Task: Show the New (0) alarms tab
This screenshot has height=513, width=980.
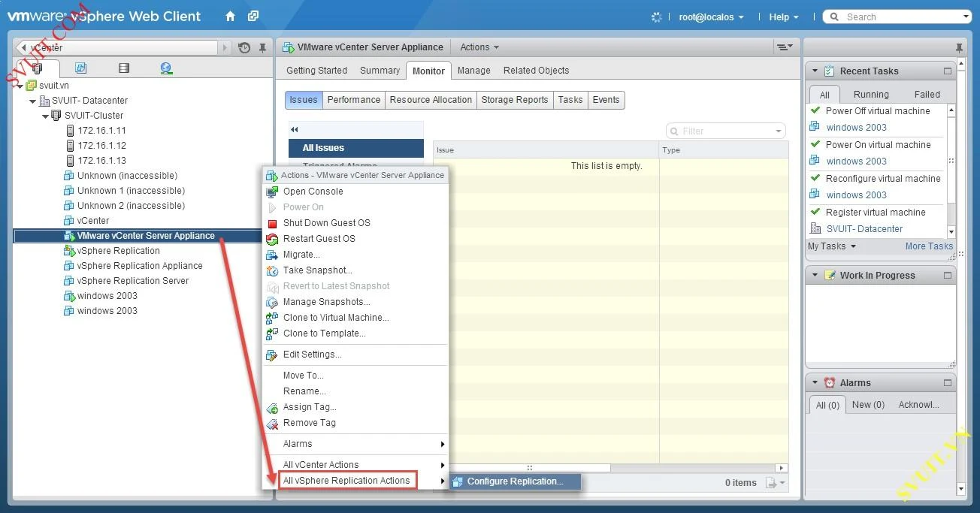Action: tap(868, 405)
